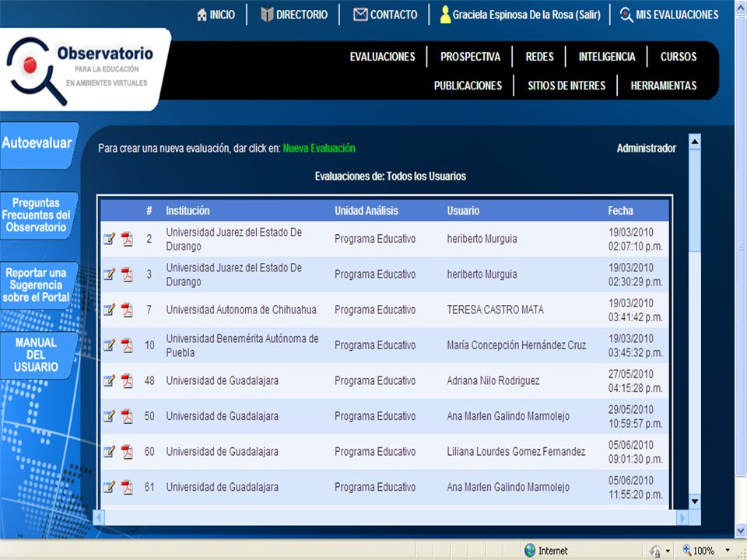Open PDF icon for evaluation 61
747x560 pixels.
(127, 487)
